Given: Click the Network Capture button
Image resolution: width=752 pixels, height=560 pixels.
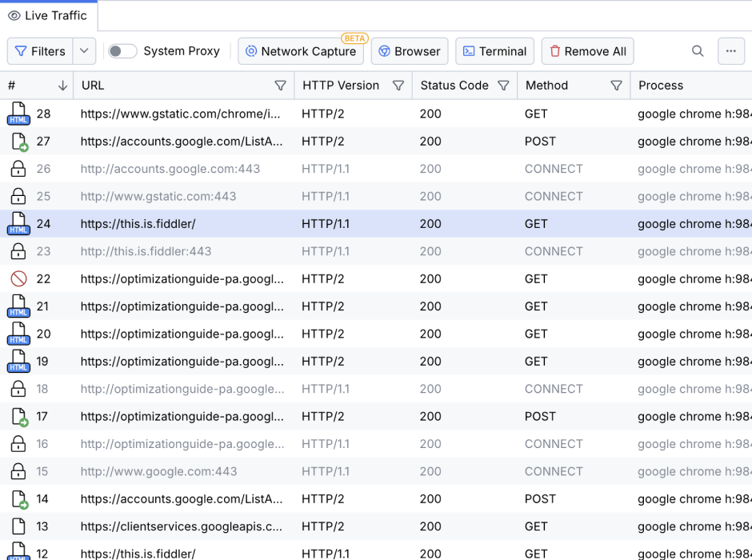Looking at the screenshot, I should coord(300,51).
